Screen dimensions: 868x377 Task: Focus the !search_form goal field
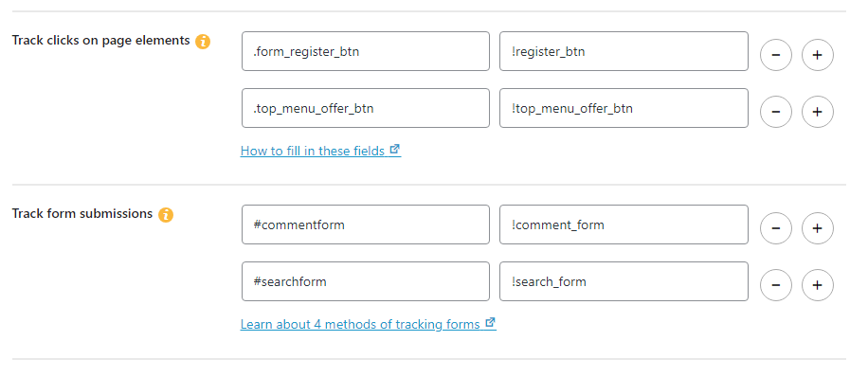[624, 281]
